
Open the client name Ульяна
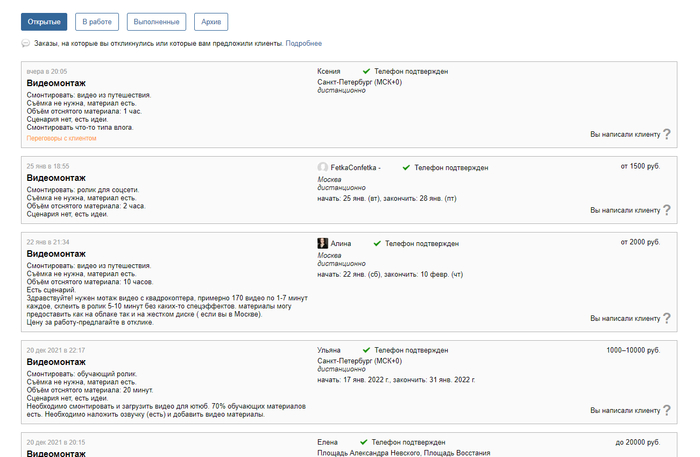coord(330,350)
